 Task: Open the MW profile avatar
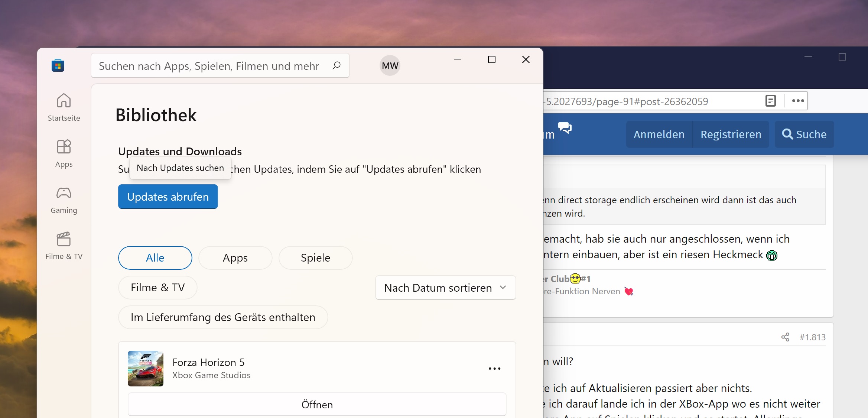point(390,66)
